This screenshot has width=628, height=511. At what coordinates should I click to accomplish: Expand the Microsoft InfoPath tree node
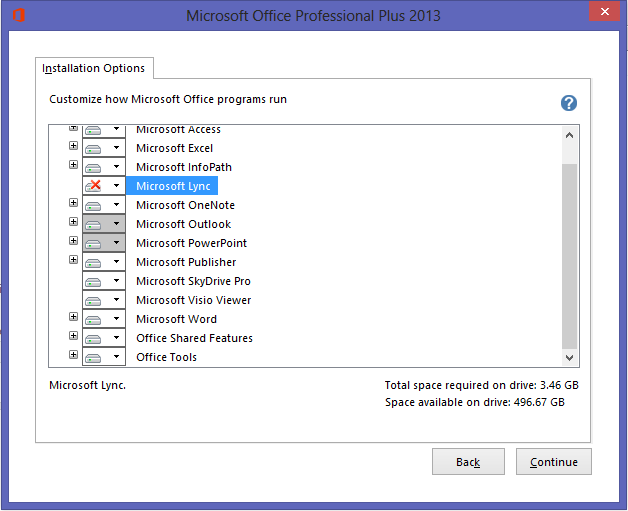coord(73,164)
